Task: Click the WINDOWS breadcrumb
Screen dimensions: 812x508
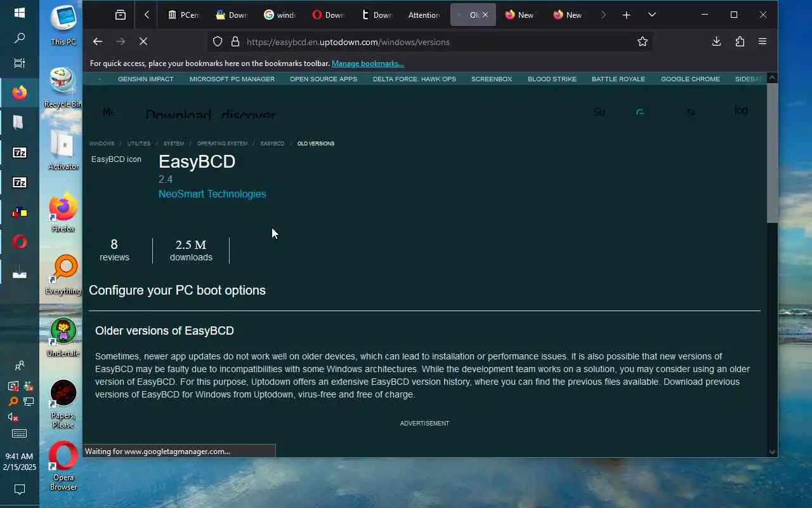Action: [101, 144]
